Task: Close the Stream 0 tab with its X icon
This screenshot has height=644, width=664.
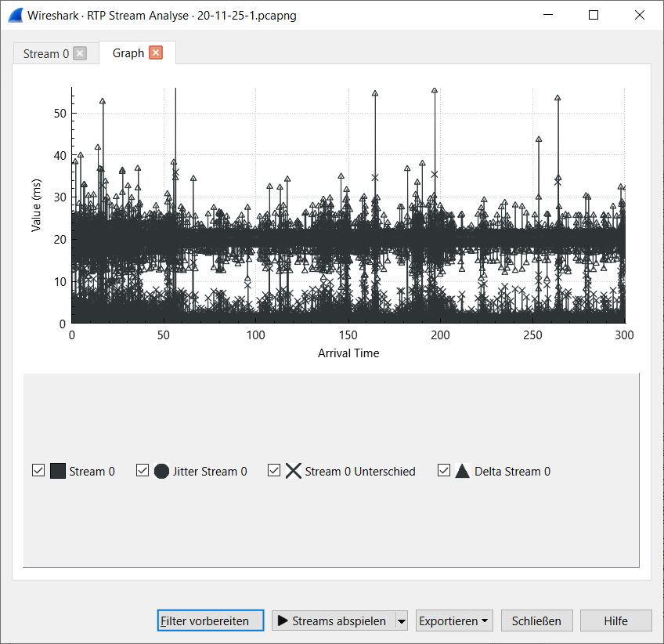Action: click(79, 53)
